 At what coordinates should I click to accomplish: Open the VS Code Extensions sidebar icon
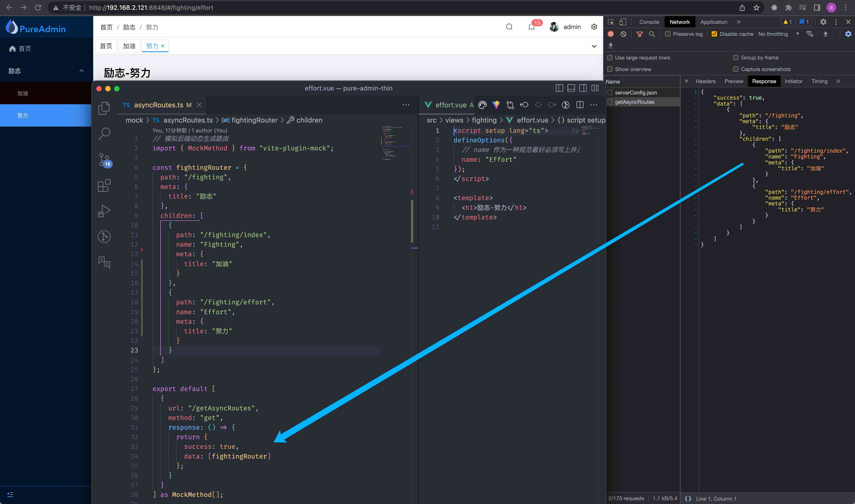pos(104,185)
